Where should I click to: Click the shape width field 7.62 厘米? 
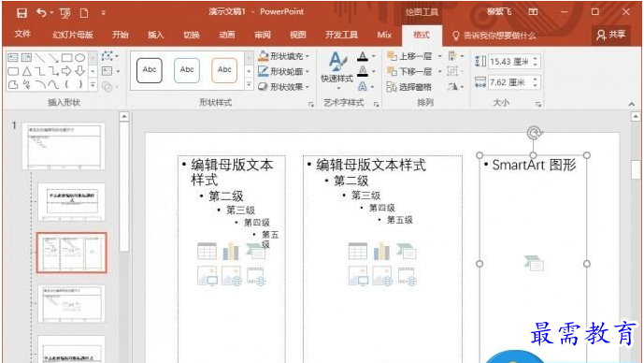point(509,82)
